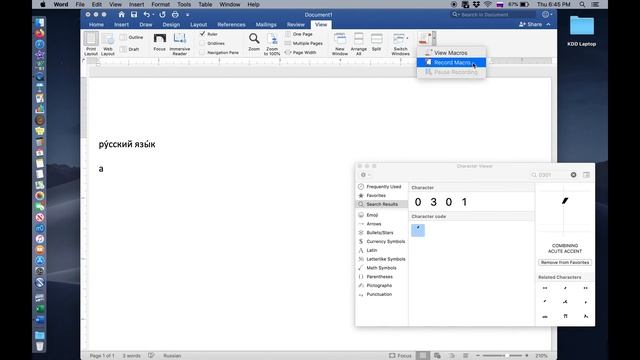Select Web Layout view in the status bar
The image size is (640, 360).
coord(437,356)
